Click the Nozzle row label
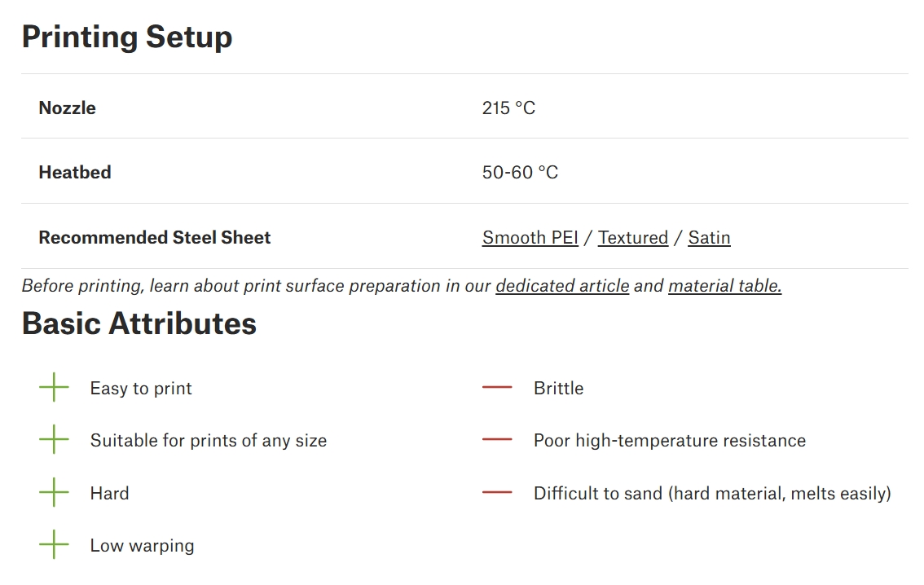Screen dimensions: 924x585 click(x=67, y=108)
